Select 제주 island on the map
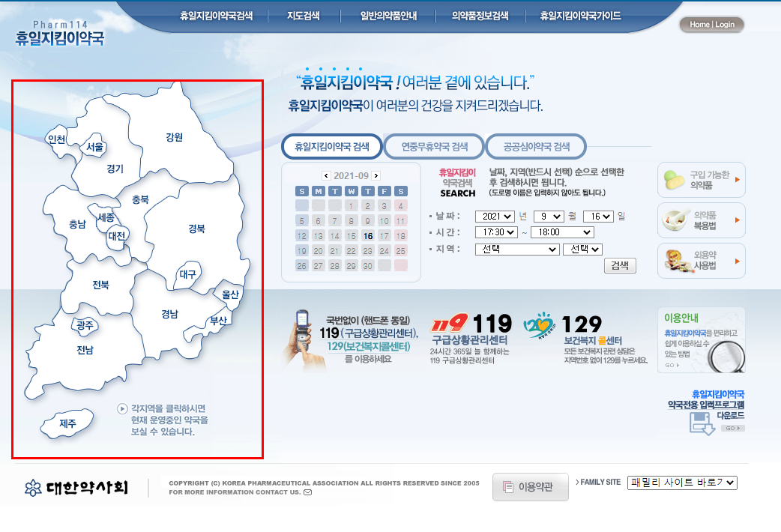 [x=67, y=423]
